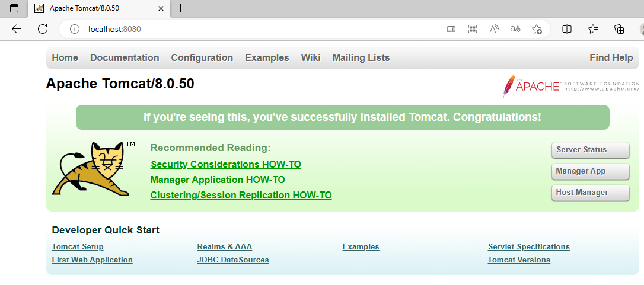The image size is (644, 285).
Task: Open the apps/QR grid icon in address bar
Action: [472, 29]
